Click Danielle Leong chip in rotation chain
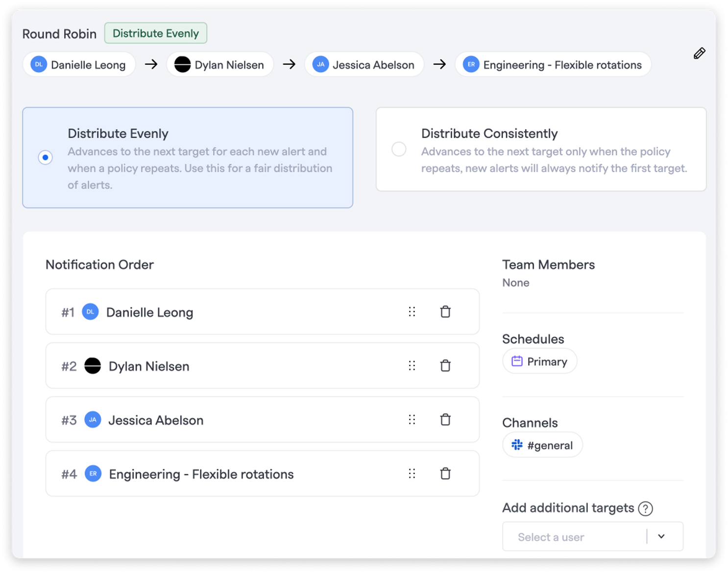This screenshot has width=728, height=573. coord(79,65)
